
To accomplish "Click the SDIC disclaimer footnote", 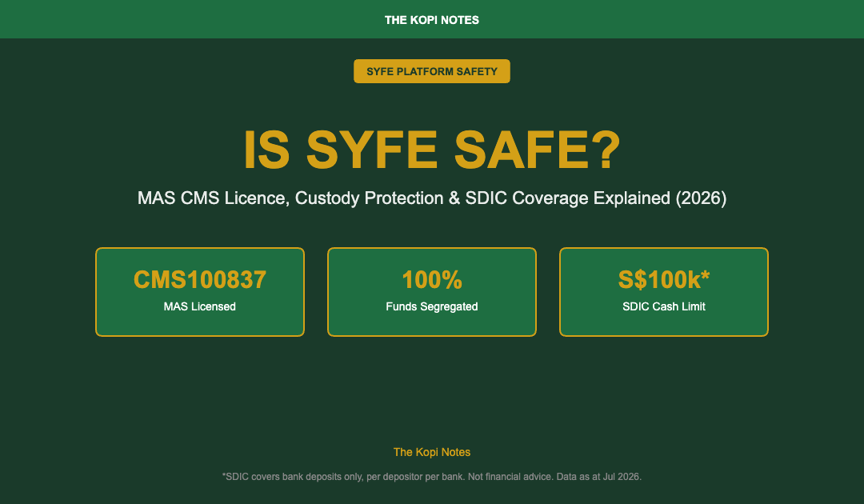I will tap(432, 477).
